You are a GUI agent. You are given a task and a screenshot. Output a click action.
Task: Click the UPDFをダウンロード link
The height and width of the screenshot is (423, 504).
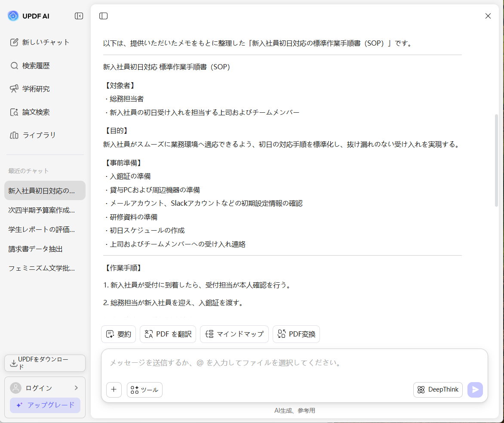45,363
